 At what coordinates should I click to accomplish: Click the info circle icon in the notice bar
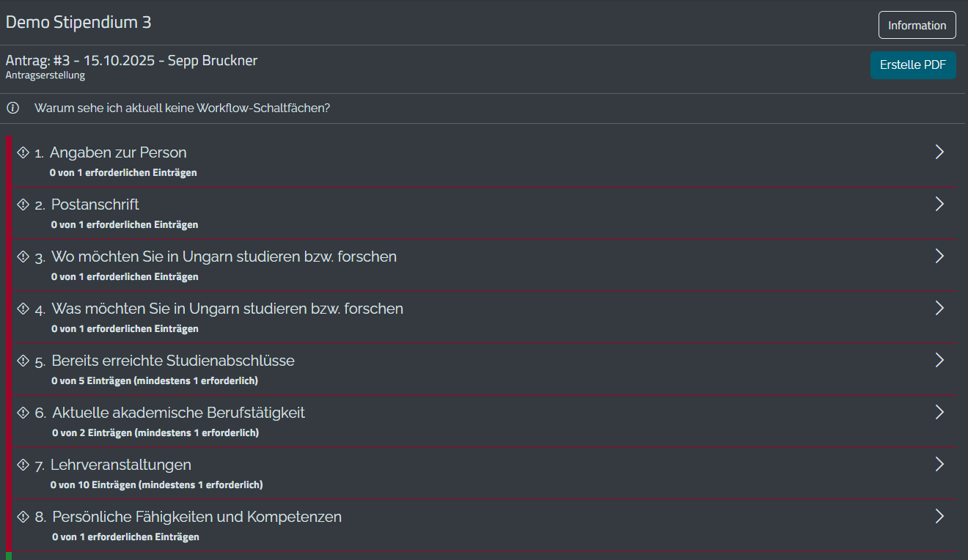(12, 108)
